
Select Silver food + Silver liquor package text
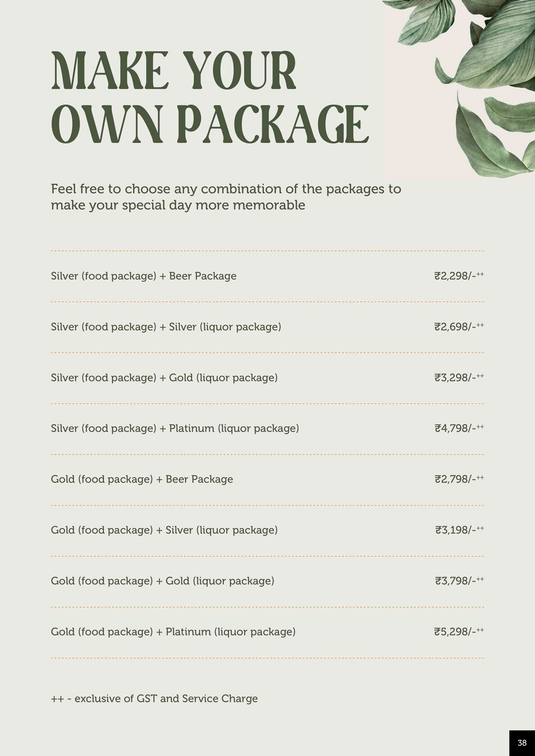point(166,327)
